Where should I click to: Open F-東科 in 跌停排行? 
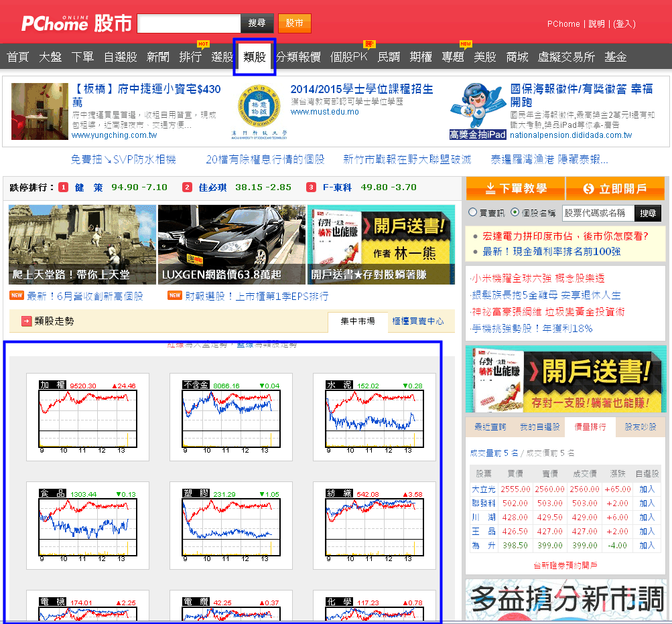click(337, 187)
